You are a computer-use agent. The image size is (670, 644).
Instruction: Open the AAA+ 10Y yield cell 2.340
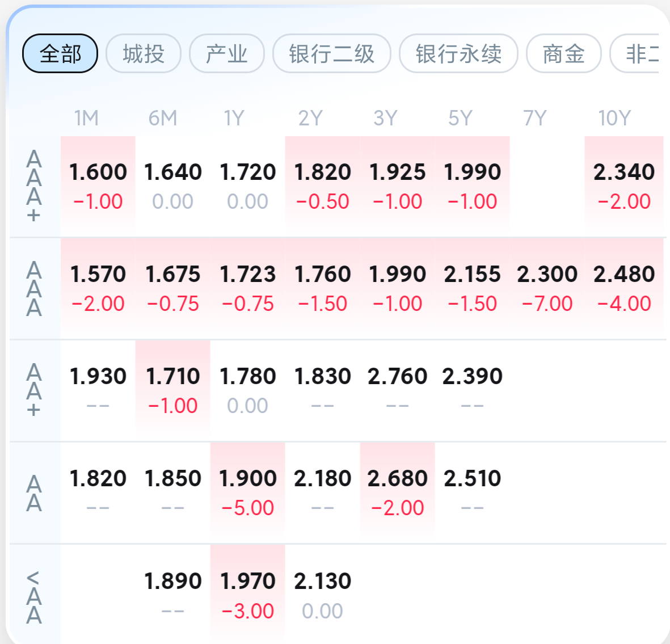click(624, 185)
